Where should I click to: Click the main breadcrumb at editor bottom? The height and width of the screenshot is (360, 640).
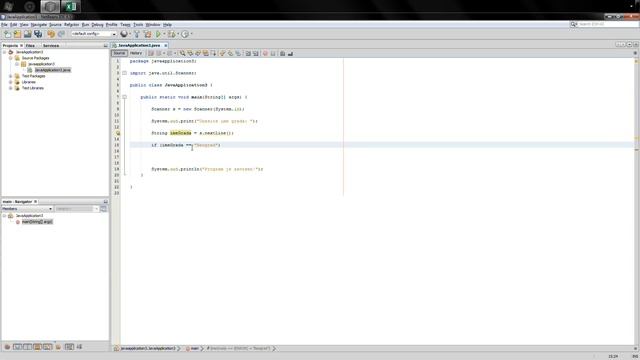point(194,349)
